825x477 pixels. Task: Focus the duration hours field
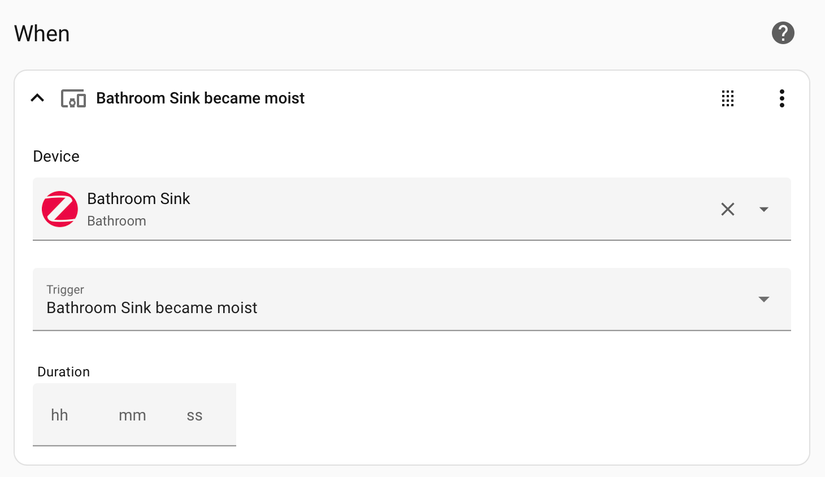pos(60,415)
